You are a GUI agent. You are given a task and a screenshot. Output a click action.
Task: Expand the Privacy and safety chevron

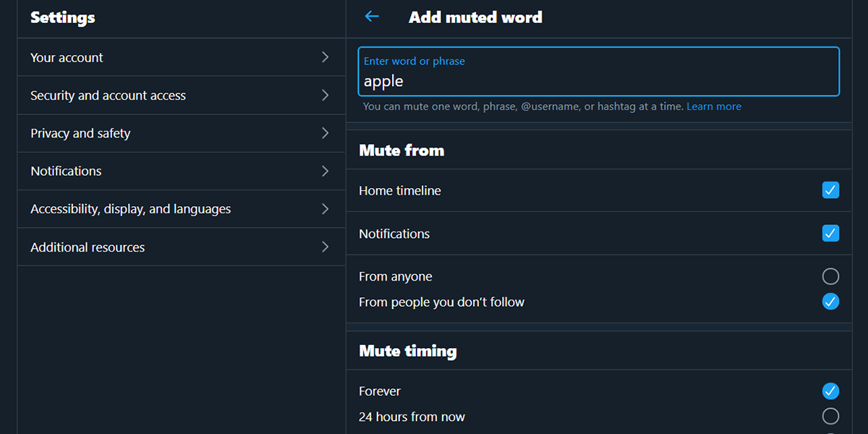[x=325, y=133]
